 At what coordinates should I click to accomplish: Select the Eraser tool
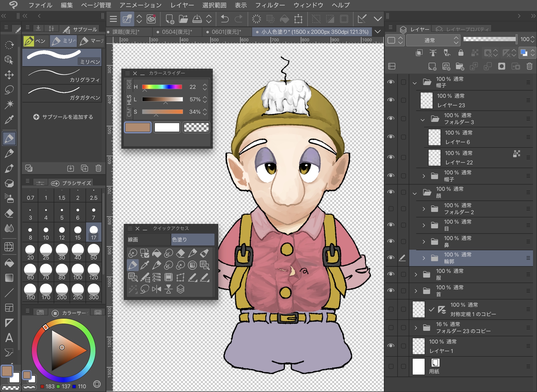pos(9,213)
